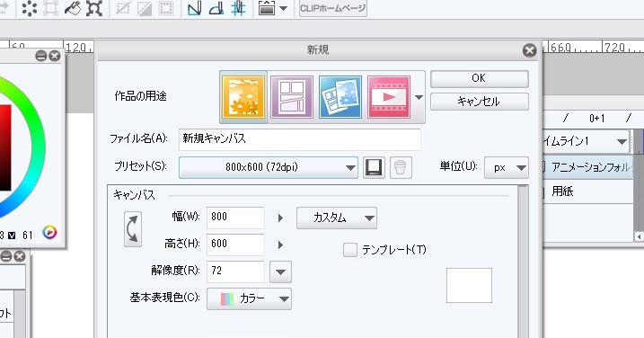The width and height of the screenshot is (644, 338).
Task: Click the 高さ(H) height field
Action: 235,245
